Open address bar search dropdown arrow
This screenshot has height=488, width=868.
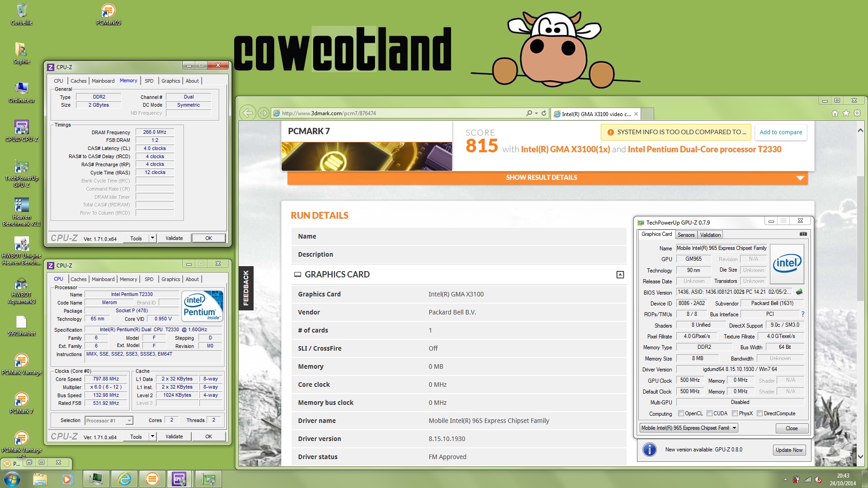coord(536,113)
